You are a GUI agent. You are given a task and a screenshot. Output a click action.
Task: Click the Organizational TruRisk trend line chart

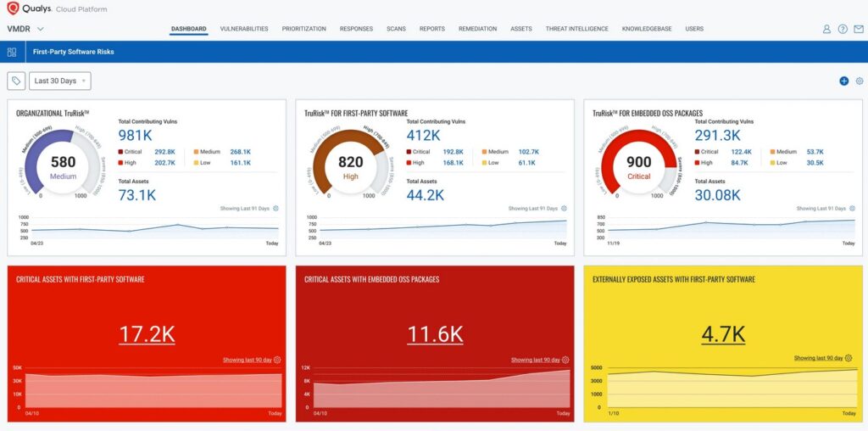pyautogui.click(x=155, y=227)
